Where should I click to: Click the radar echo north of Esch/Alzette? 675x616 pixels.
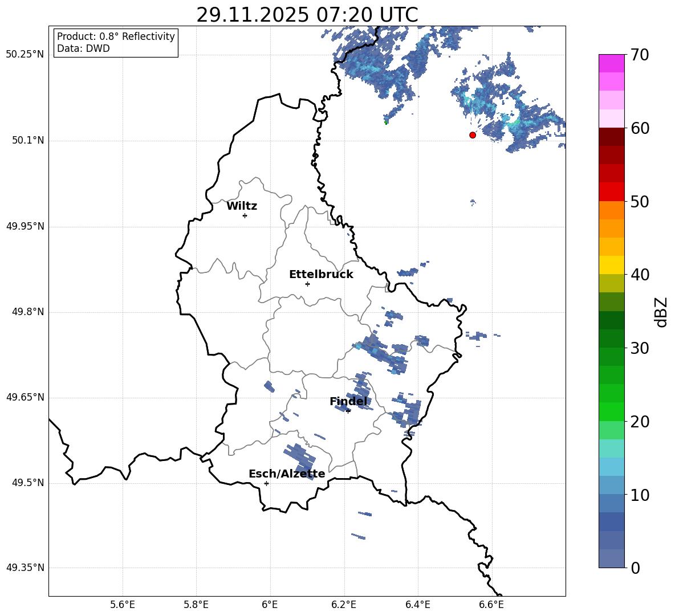click(300, 461)
